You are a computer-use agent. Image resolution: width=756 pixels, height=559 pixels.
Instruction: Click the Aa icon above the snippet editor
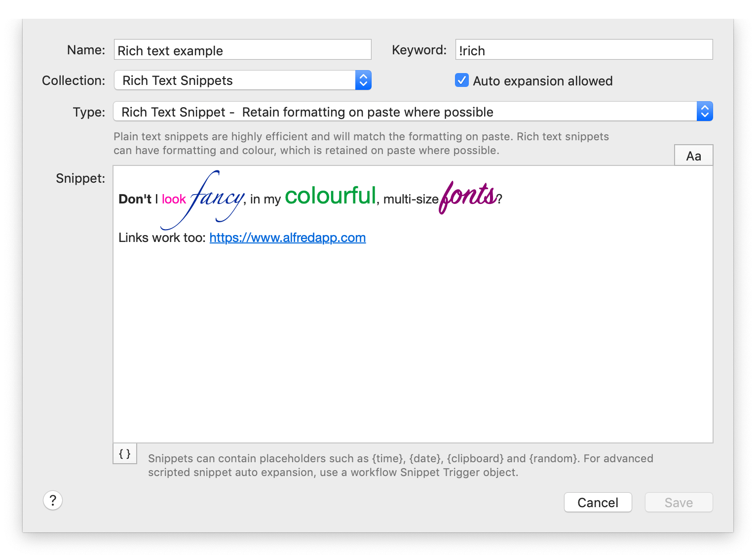[693, 155]
